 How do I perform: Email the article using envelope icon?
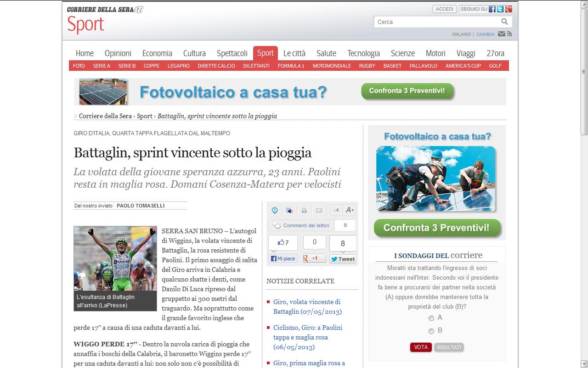pos(319,210)
